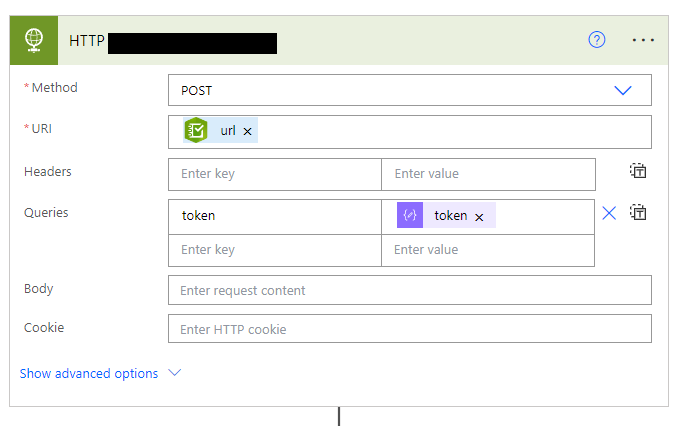Viewport: 680px width, 426px height.
Task: Click the Cookie input field
Action: coord(410,329)
